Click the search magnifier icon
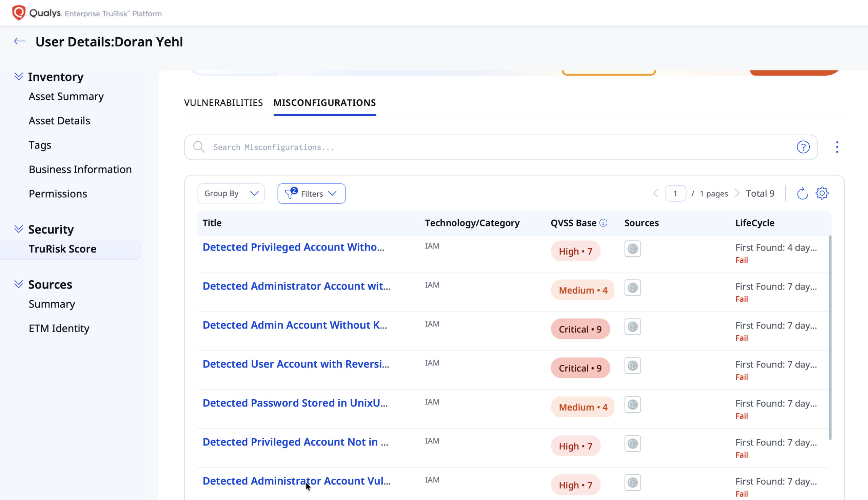Image resolution: width=868 pixels, height=500 pixels. pos(199,147)
